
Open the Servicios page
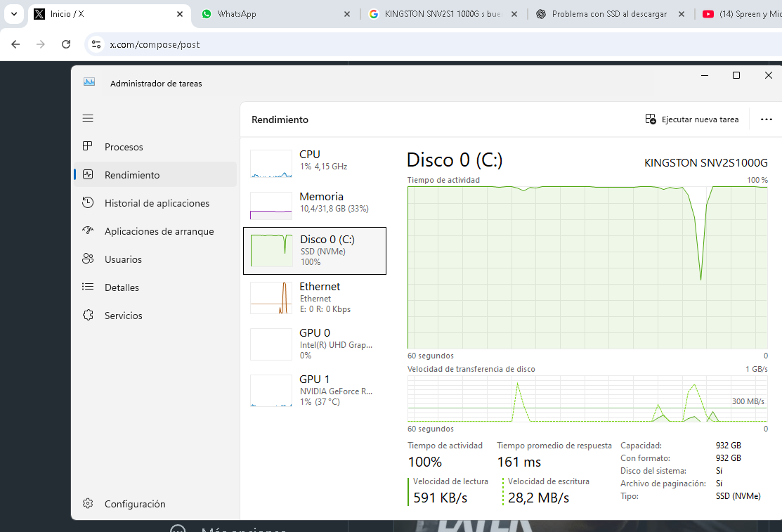click(x=155, y=316)
